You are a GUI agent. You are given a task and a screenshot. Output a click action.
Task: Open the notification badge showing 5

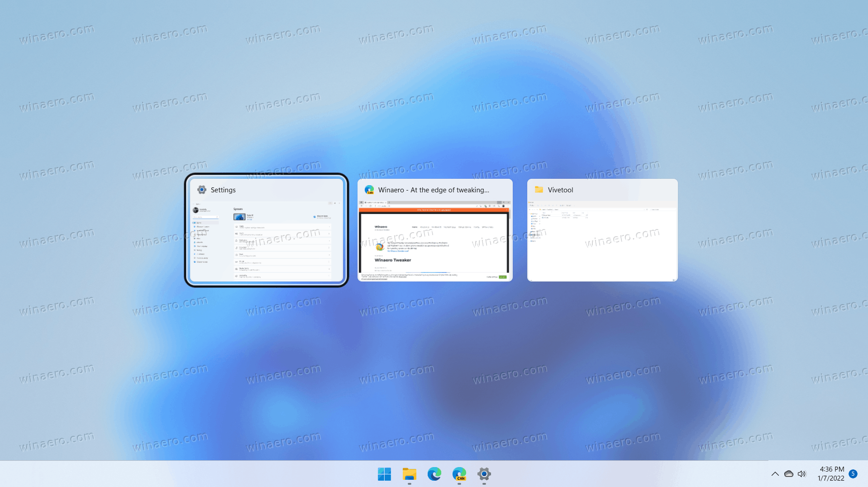(853, 474)
